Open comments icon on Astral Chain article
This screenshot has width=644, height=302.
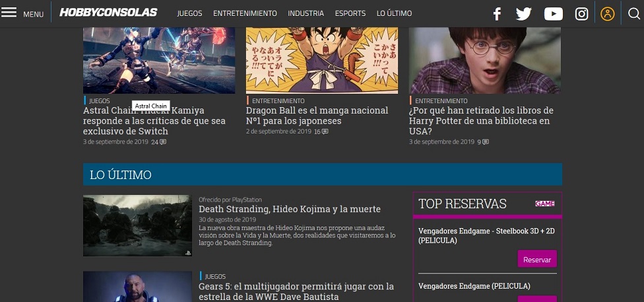pyautogui.click(x=163, y=142)
